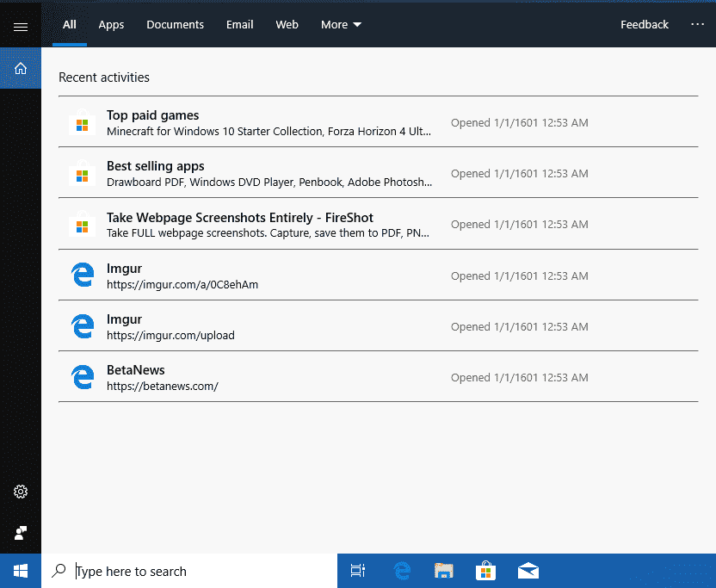The image size is (716, 588).
Task: Switch to the Web tab
Action: tap(287, 25)
